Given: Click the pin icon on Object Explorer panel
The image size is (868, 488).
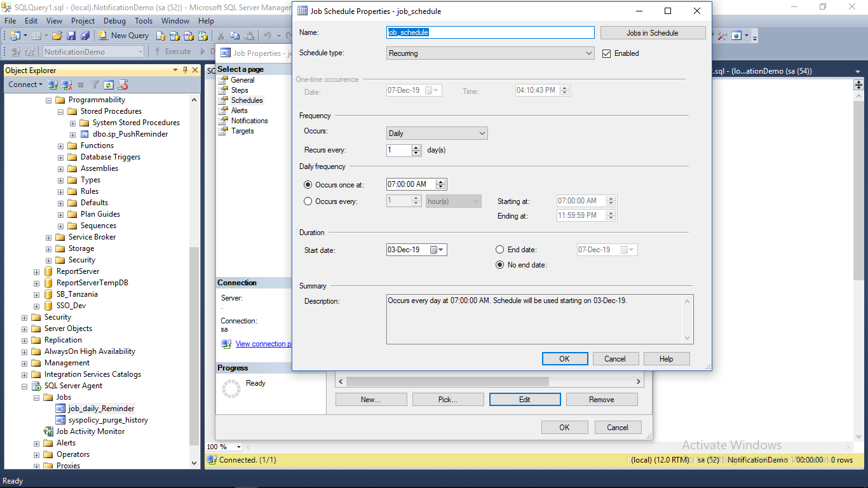Looking at the screenshot, I should click(x=185, y=70).
